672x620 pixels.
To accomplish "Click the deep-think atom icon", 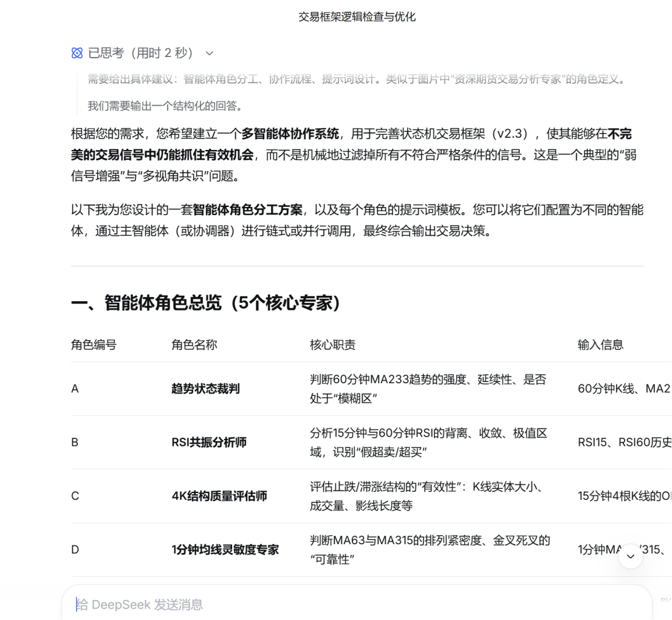I will pyautogui.click(x=77, y=53).
